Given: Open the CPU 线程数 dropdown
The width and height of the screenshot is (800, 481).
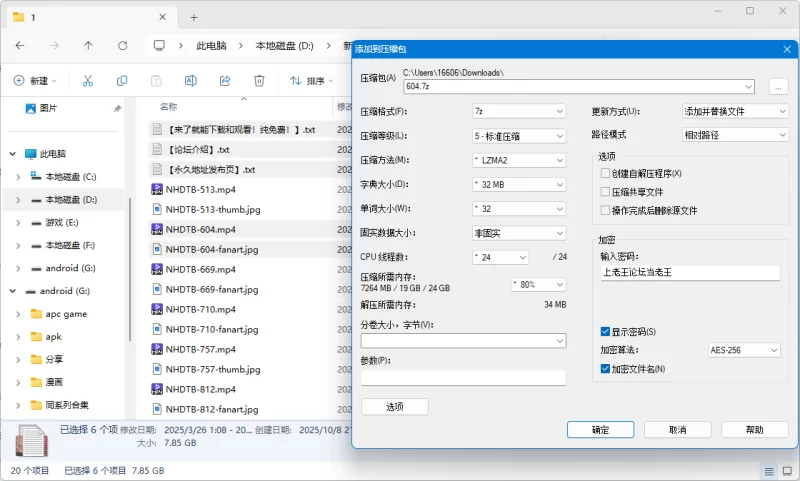Looking at the screenshot, I should coord(501,258).
